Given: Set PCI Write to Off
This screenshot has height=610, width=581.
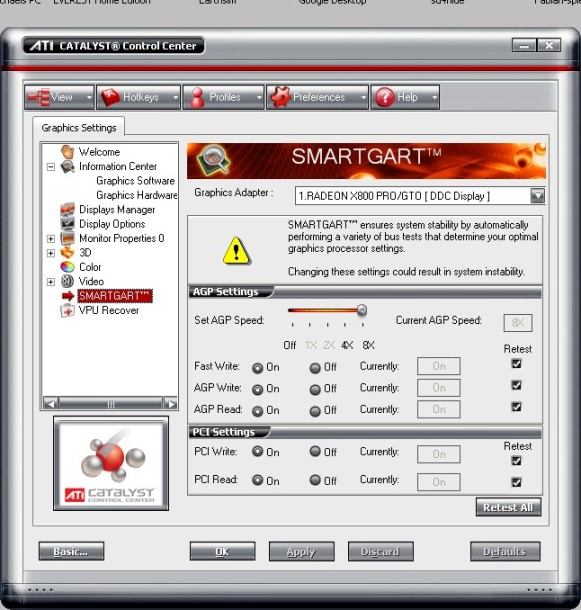Looking at the screenshot, I should point(315,451).
